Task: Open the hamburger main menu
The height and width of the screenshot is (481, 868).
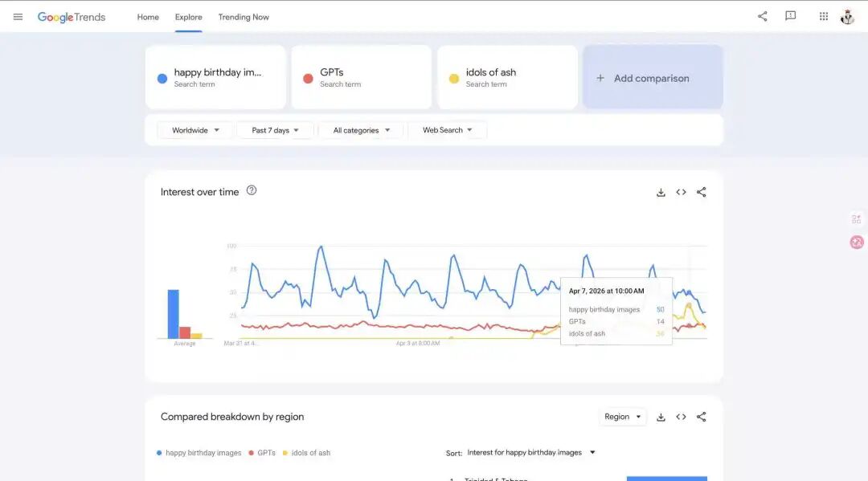Action: coord(18,17)
